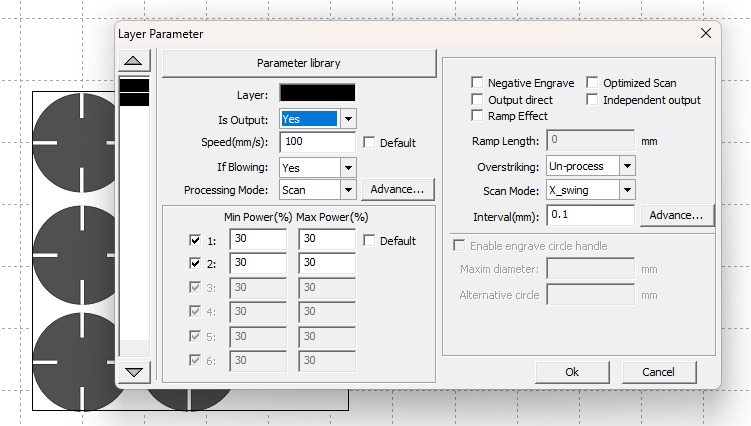The height and width of the screenshot is (426, 751).
Task: Select the top circle shape on canvas
Action: tap(74, 143)
